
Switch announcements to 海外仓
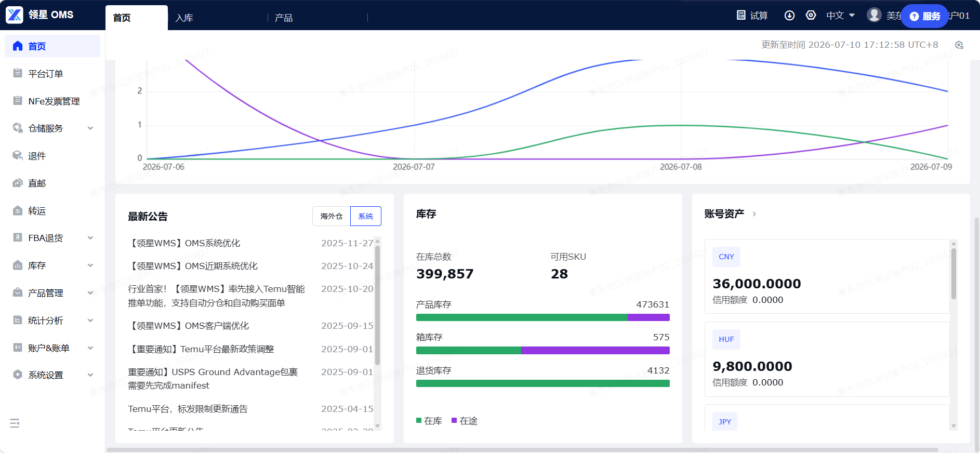point(331,216)
